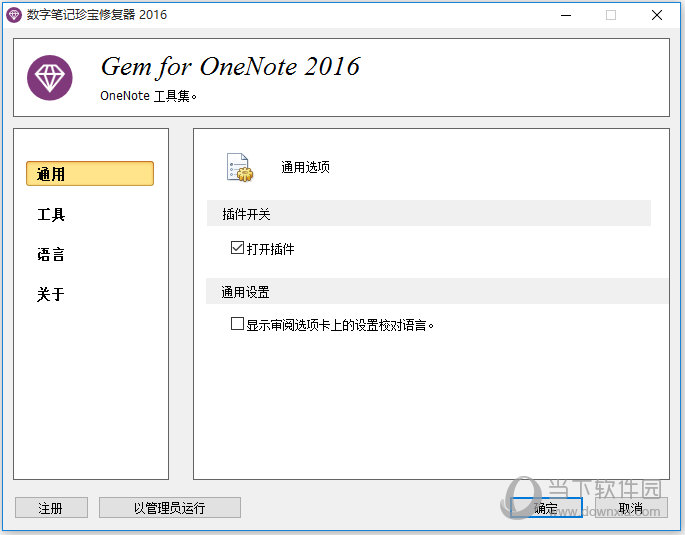
Task: Open the 语言 settings tab
Action: click(x=51, y=254)
